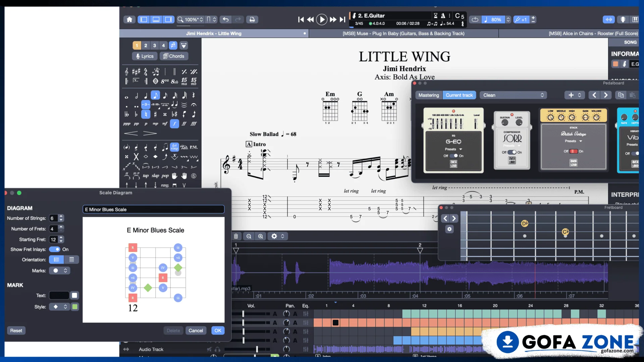Click Cancel in the Scale Diagram dialog
644x362 pixels.
[196, 330]
